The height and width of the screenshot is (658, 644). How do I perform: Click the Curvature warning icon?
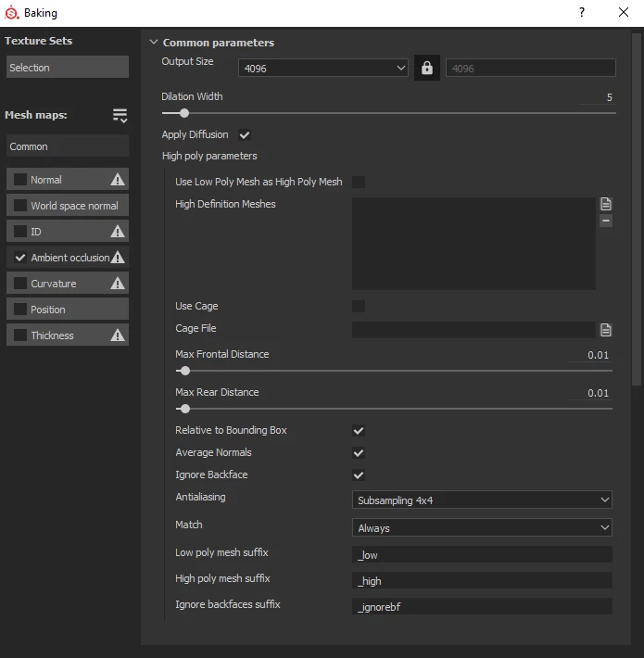coord(118,284)
